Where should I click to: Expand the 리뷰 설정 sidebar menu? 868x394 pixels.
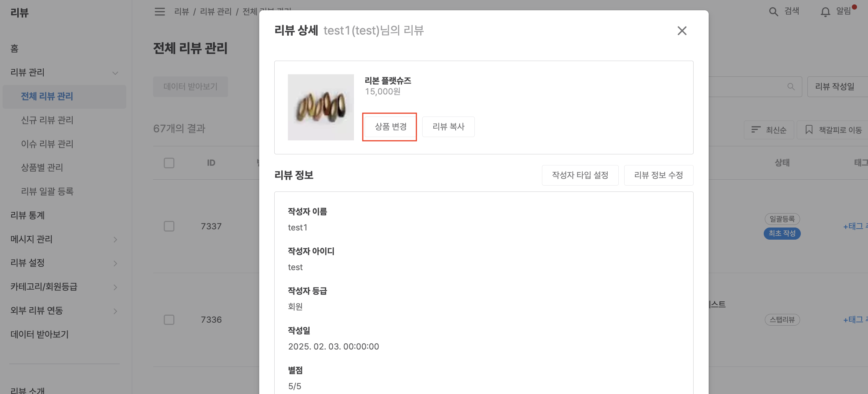click(115, 264)
